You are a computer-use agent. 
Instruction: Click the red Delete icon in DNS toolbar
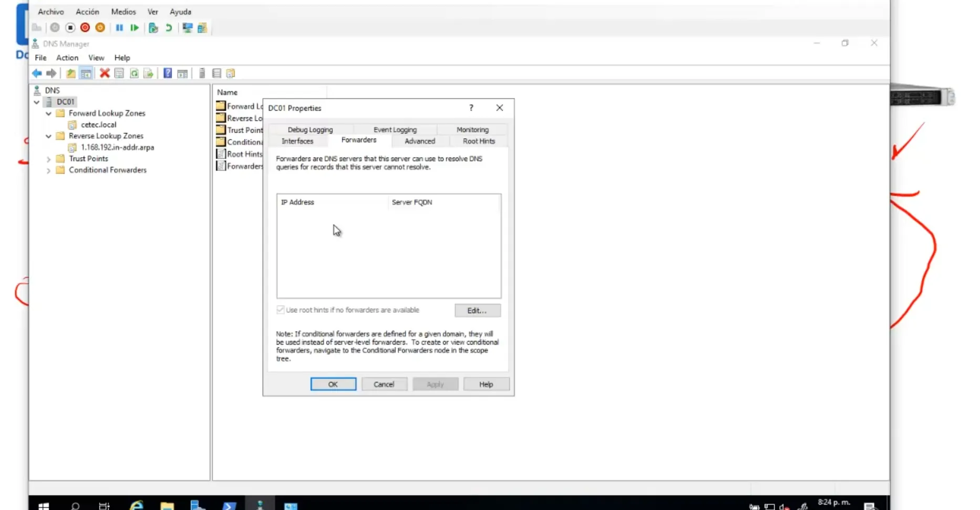tap(105, 74)
